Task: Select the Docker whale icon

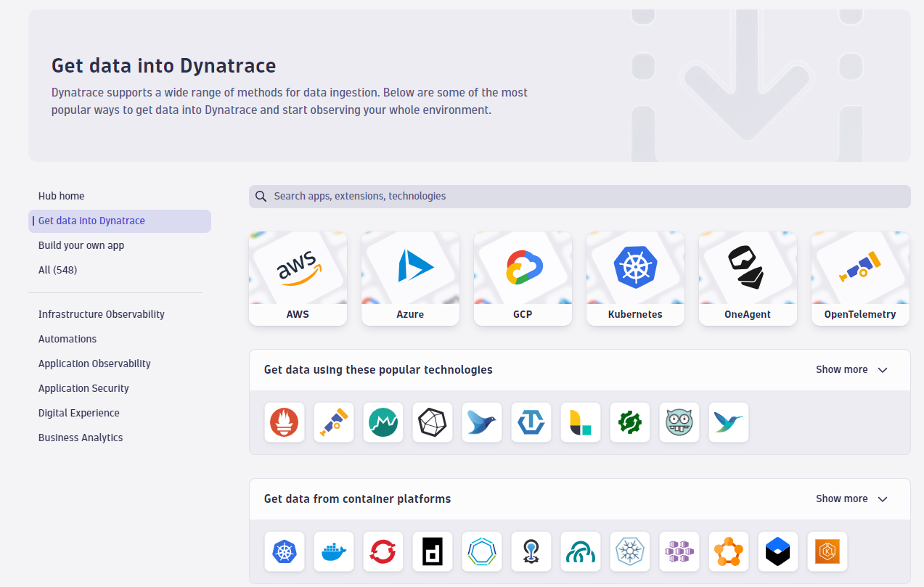Action: pos(334,551)
